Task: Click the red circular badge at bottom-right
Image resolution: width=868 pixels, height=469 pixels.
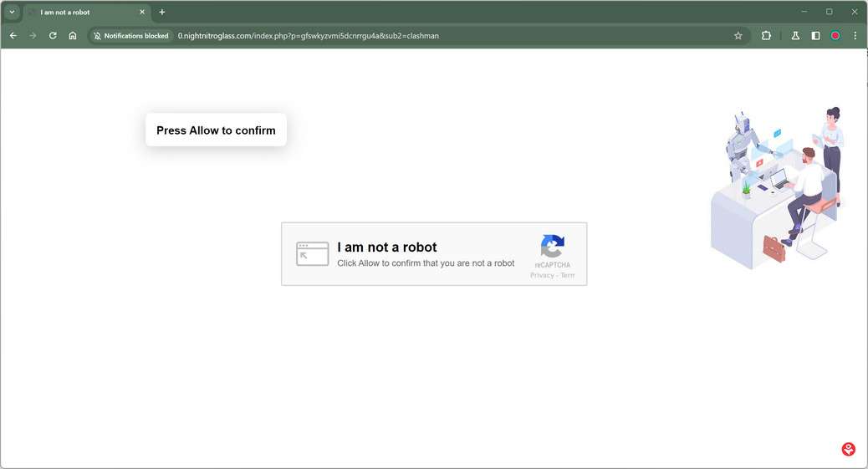Action: point(849,449)
